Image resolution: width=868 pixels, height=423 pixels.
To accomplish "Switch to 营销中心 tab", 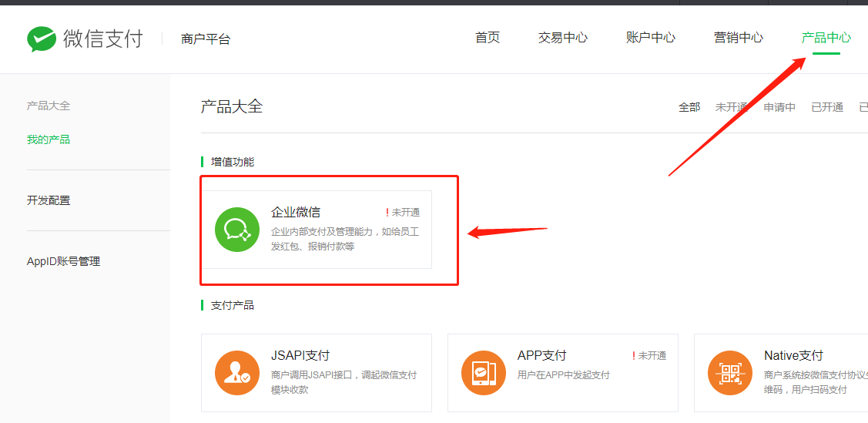I will coord(739,38).
